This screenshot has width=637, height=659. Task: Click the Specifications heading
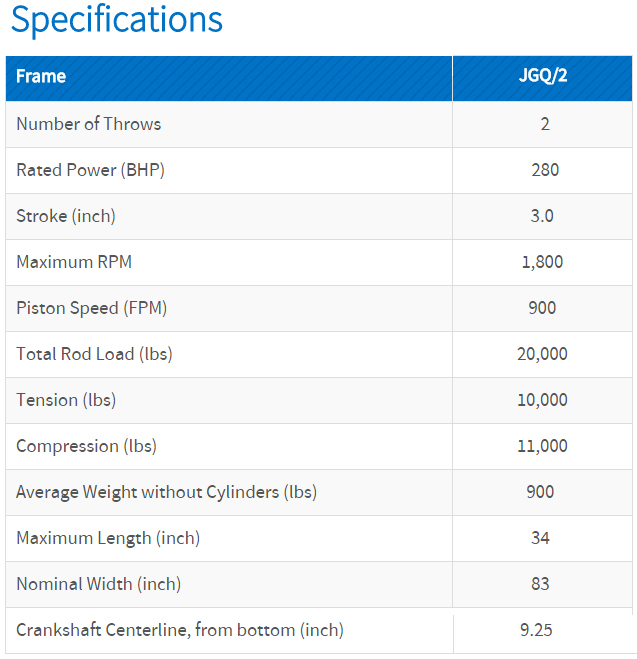pos(117,20)
